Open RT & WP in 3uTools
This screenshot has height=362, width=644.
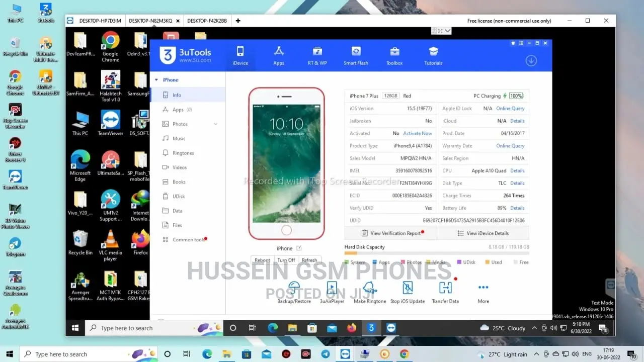(x=317, y=55)
